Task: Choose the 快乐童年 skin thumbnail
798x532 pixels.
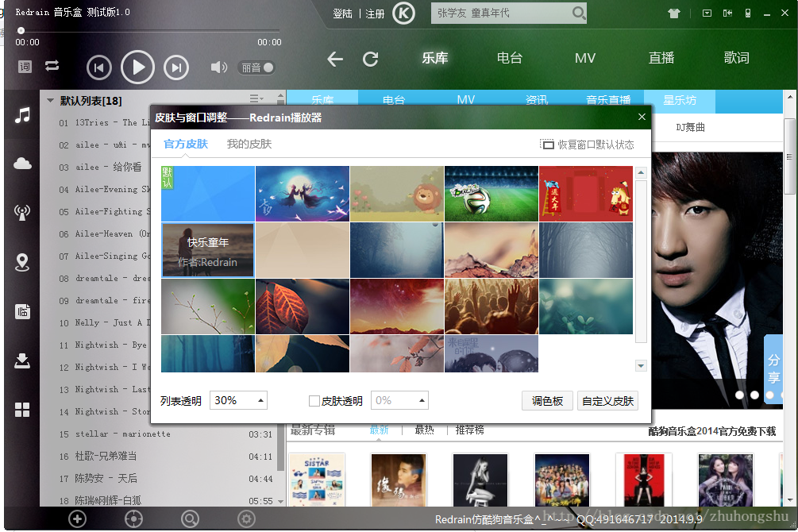Action: tap(208, 250)
